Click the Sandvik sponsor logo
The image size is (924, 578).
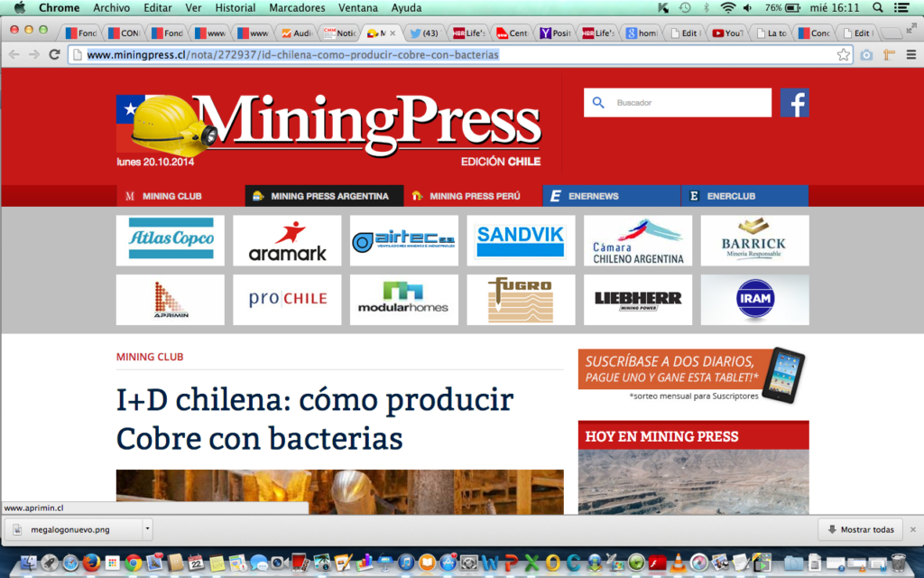coord(521,240)
